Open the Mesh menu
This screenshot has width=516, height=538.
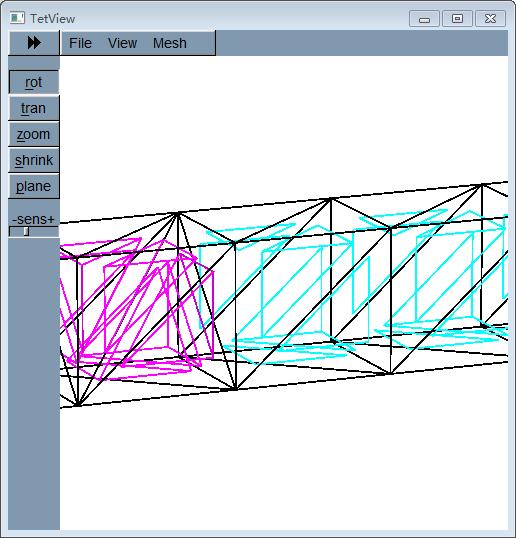(169, 43)
